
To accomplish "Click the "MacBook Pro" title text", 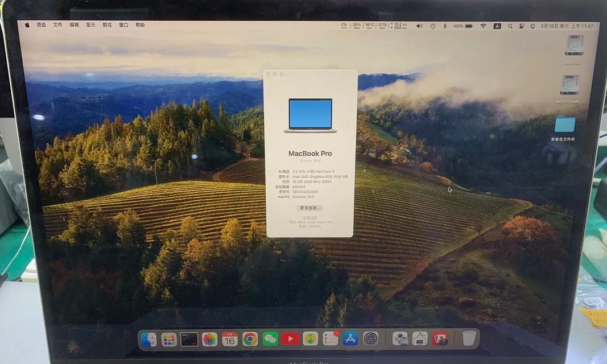I will pos(310,153).
